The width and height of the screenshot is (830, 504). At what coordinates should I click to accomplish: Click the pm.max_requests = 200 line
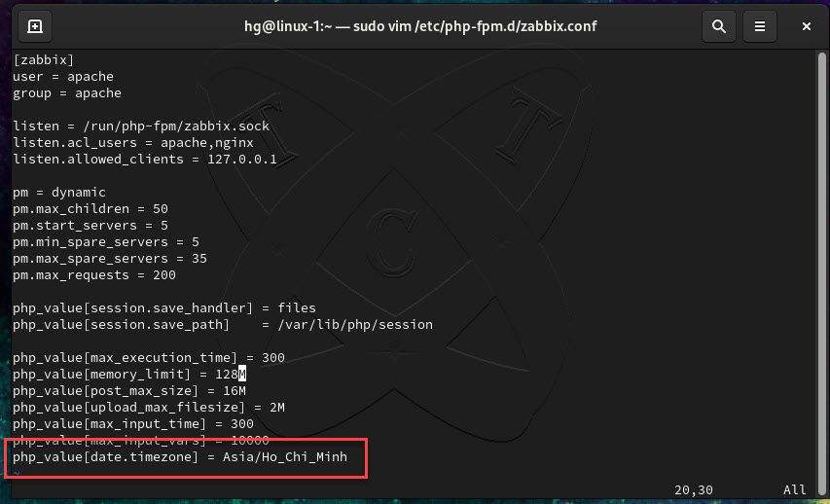94,274
